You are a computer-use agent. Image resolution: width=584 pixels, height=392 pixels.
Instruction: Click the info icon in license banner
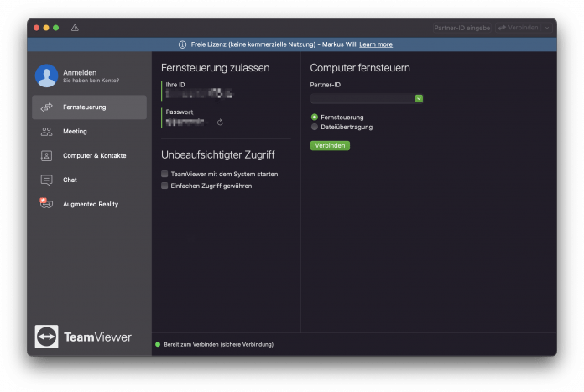(183, 44)
